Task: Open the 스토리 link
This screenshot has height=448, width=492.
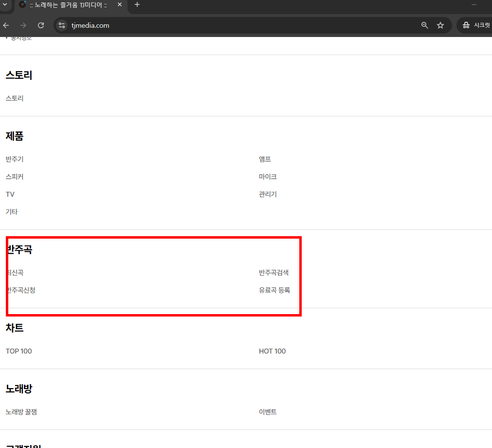Action: click(x=14, y=98)
